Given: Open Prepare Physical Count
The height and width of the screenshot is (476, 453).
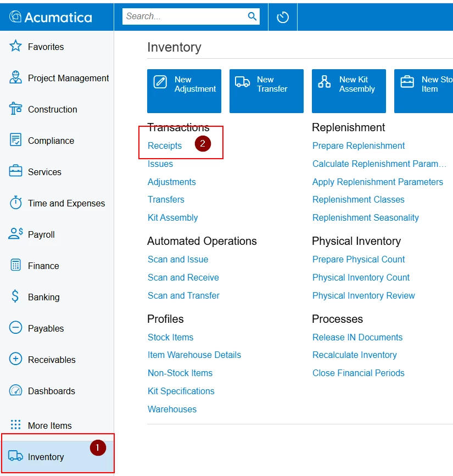Looking at the screenshot, I should pos(359,259).
